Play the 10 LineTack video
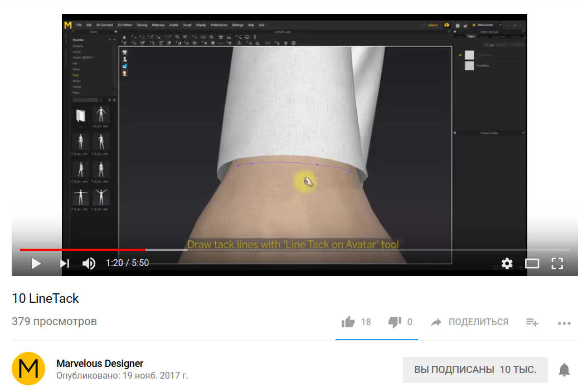Screen dimensions: 578x392 [36, 263]
